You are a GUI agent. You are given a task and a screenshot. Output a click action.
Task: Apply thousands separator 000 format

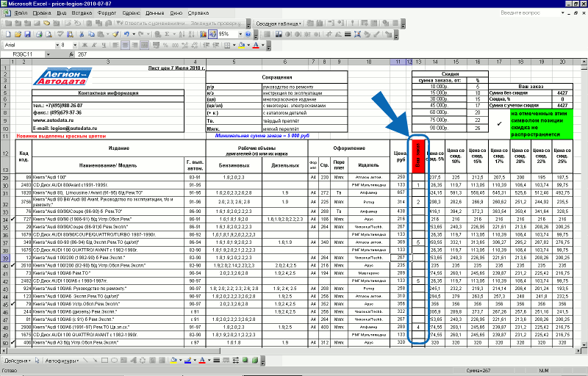175,45
